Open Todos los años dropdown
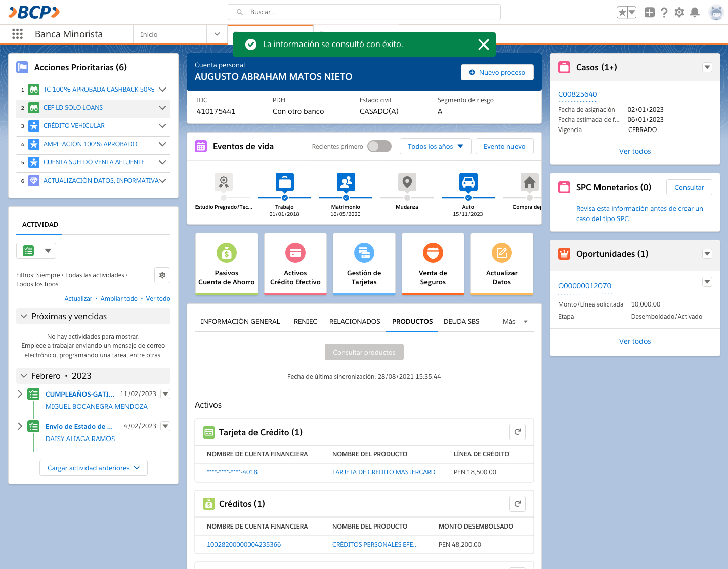This screenshot has width=728, height=569. tap(436, 146)
